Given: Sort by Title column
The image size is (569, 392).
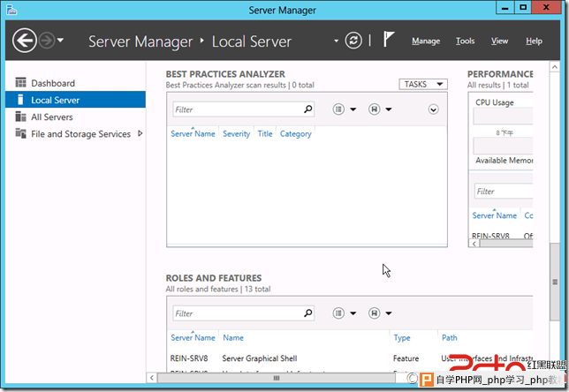Looking at the screenshot, I should coord(265,133).
